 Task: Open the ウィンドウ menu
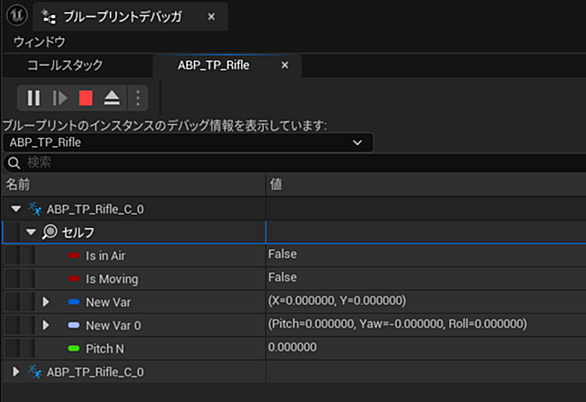[x=39, y=42]
